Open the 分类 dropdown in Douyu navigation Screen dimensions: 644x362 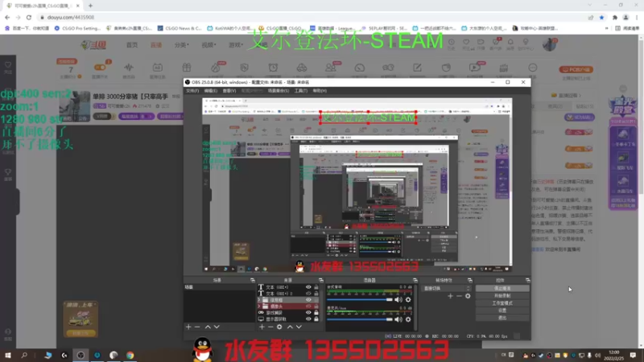click(x=182, y=45)
